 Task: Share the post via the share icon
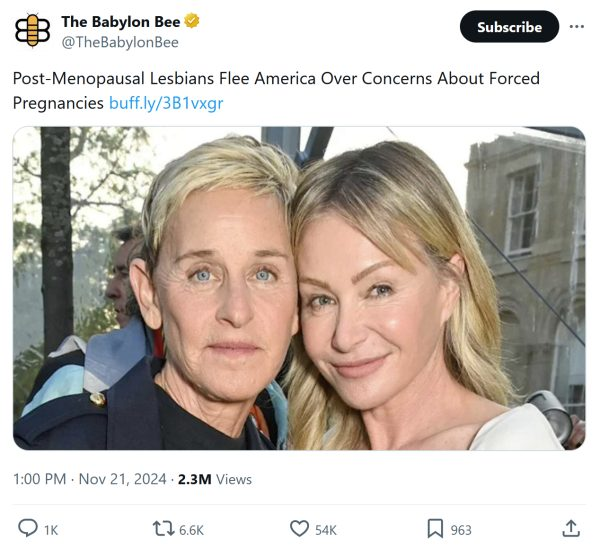click(571, 529)
